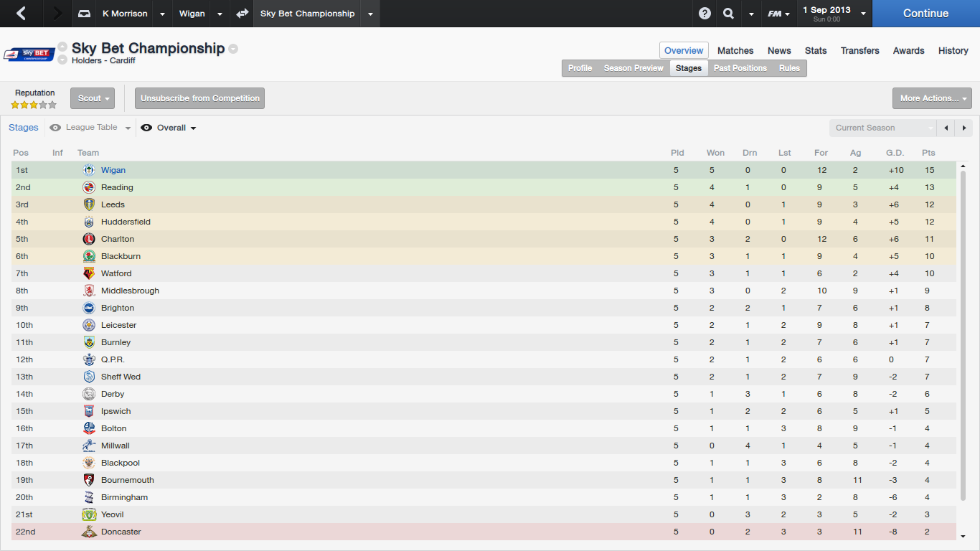Open the Scout dropdown button
The image size is (980, 551).
pyautogui.click(x=93, y=98)
